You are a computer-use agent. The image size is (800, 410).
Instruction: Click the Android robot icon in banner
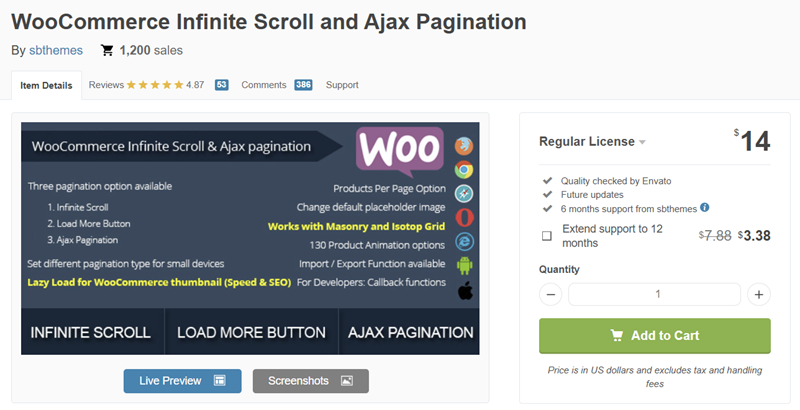click(x=464, y=266)
